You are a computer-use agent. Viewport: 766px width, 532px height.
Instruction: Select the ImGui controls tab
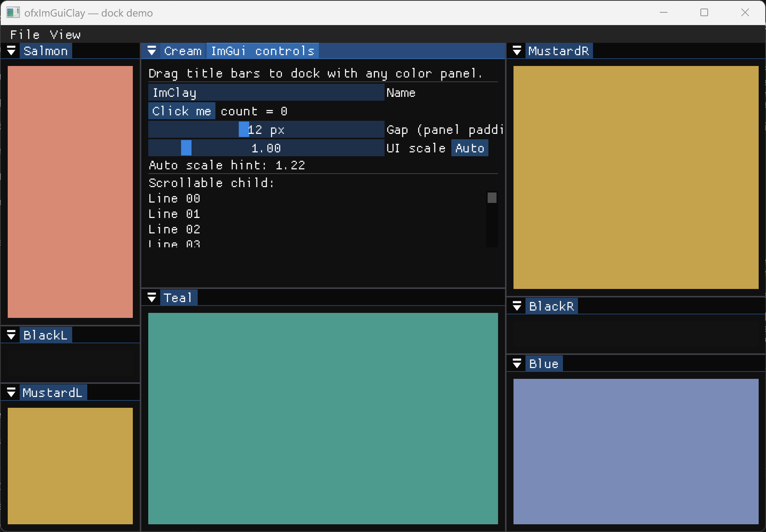(x=263, y=51)
